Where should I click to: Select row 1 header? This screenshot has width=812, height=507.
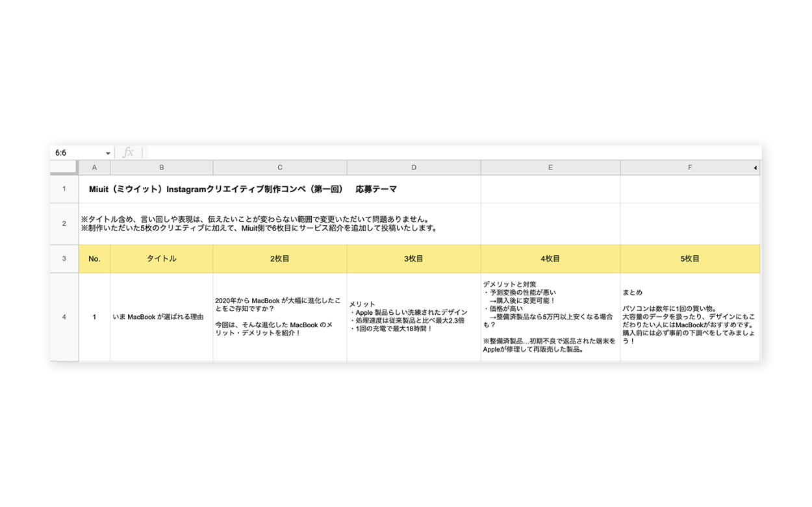64,189
